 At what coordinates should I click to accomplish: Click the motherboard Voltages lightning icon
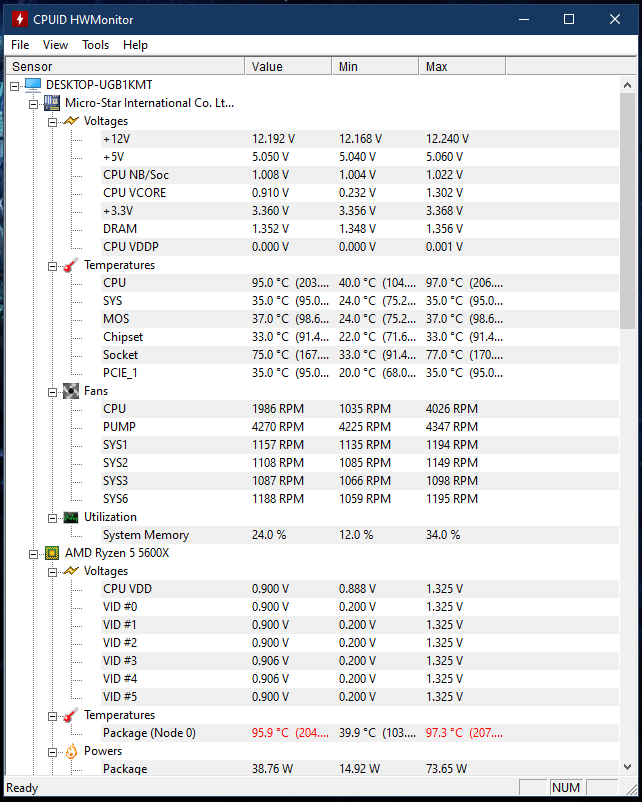[71, 121]
